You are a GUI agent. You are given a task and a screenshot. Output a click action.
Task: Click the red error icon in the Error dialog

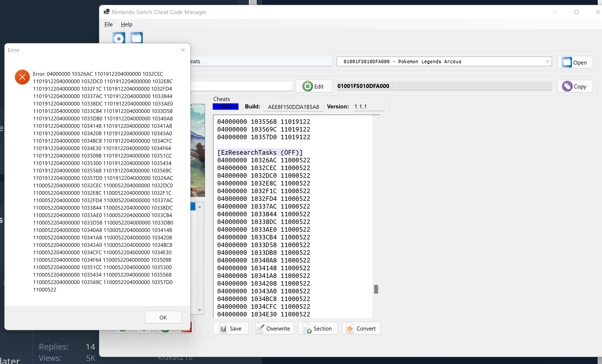[22, 77]
